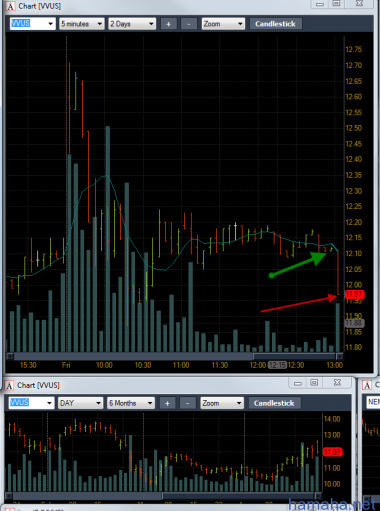This screenshot has height=511, width=380.
Task: Click the VVUS symbol field in top chart
Action: (x=32, y=24)
